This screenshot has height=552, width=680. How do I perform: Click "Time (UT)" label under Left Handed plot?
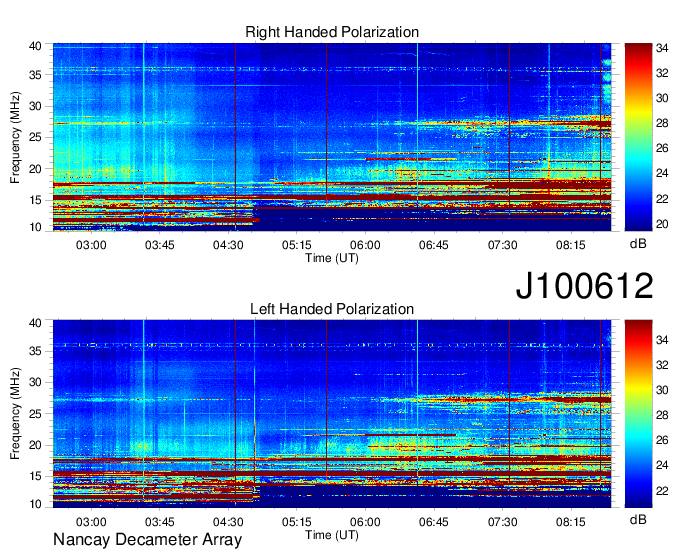coord(332,535)
